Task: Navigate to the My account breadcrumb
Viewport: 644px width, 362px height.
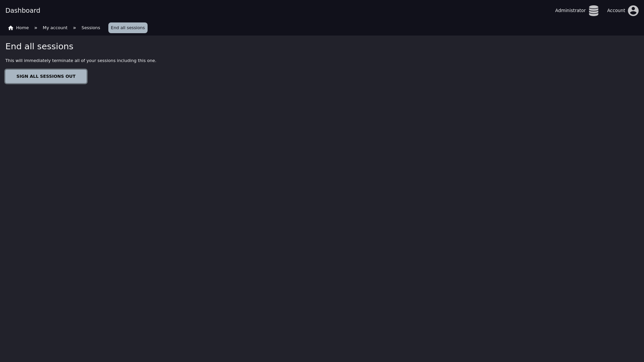Action: (x=55, y=28)
